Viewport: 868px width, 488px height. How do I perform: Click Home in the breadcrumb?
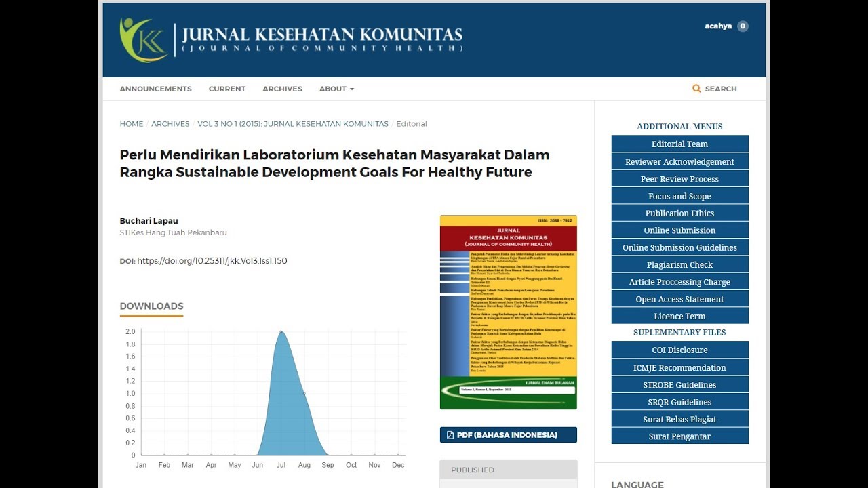[x=132, y=124]
